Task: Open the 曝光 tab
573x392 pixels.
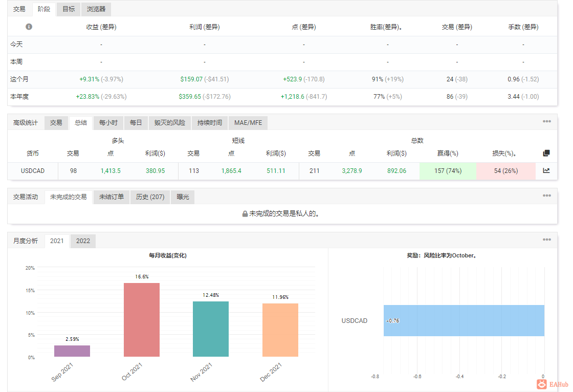Action: click(183, 197)
